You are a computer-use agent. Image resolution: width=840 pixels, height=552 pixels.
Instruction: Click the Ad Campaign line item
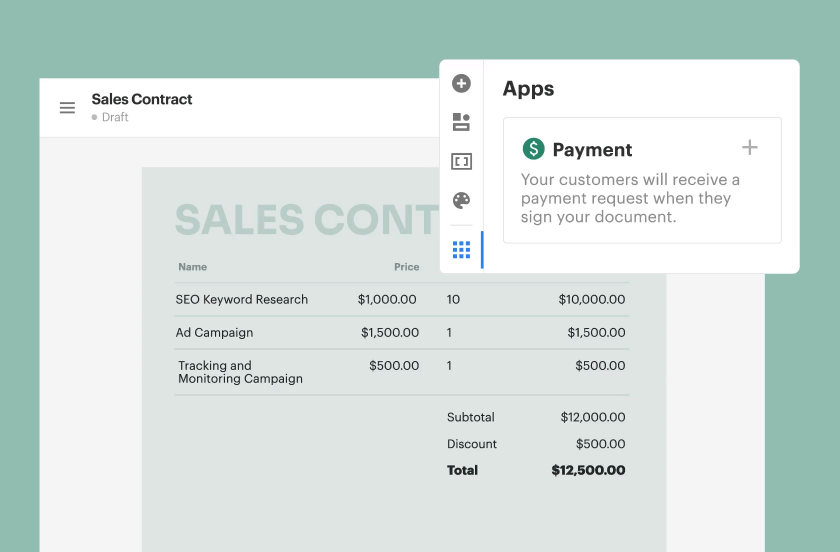214,332
